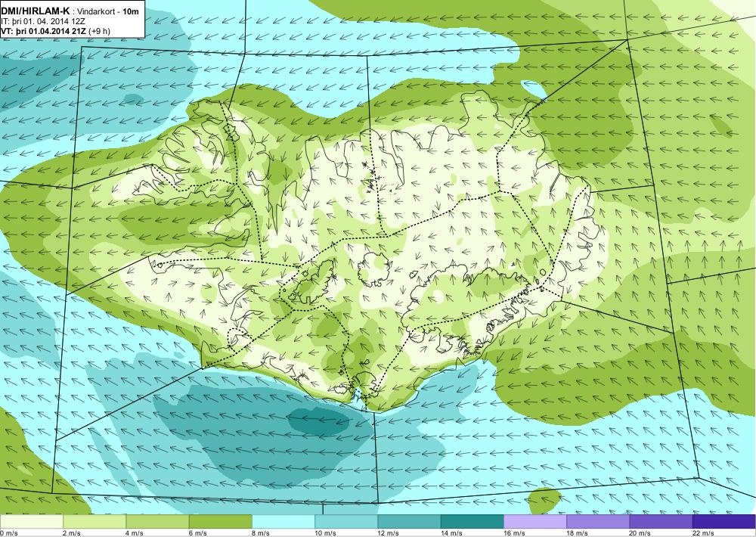Click the "DMI/HIRLAM-K" model title text
Screen dimensions: 756x537
point(36,11)
